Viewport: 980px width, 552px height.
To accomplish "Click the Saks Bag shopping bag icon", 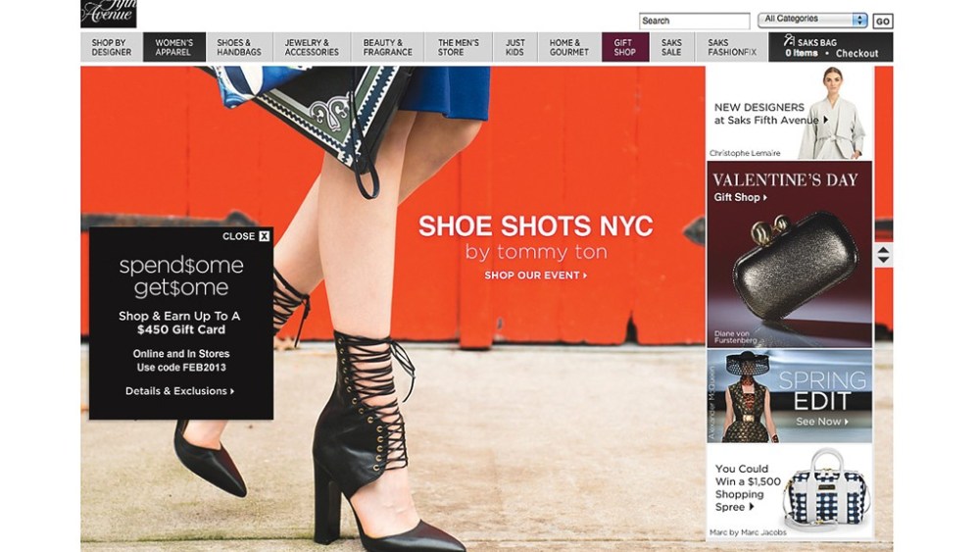I will [x=789, y=40].
